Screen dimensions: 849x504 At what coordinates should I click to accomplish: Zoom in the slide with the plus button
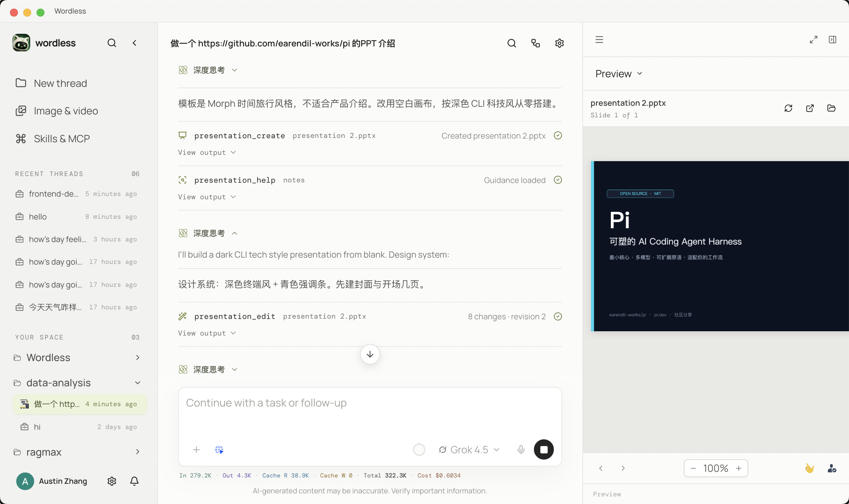pyautogui.click(x=739, y=468)
